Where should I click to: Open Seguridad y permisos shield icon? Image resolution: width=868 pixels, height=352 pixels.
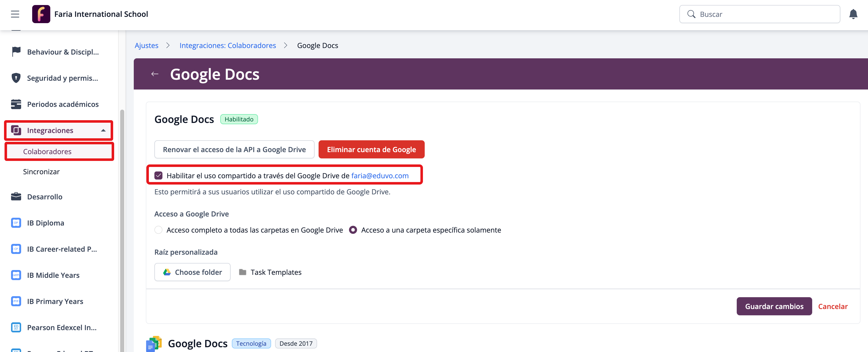(x=16, y=78)
